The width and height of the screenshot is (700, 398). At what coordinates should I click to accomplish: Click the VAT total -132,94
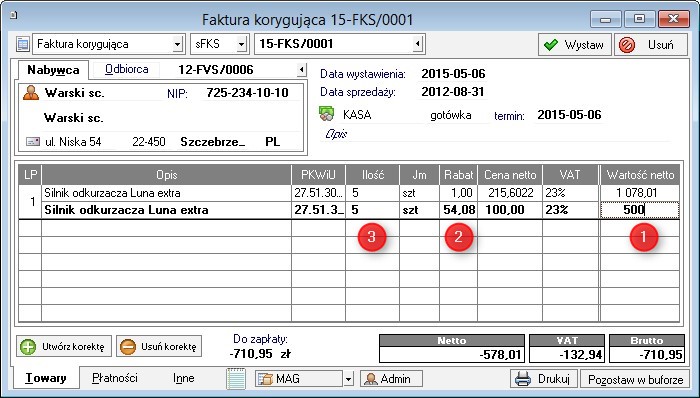(567, 355)
